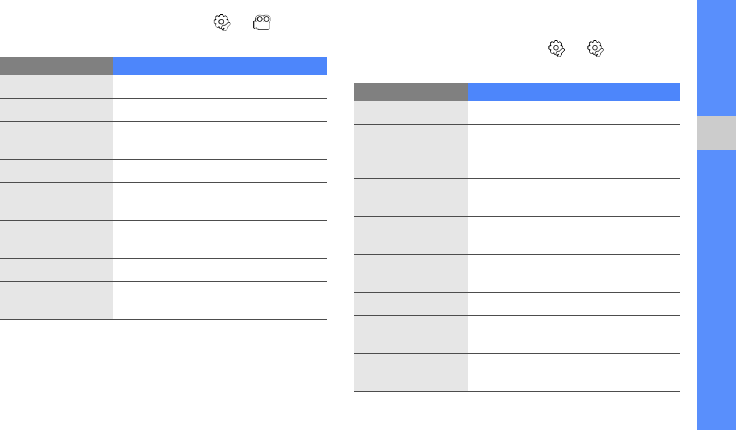Image resolution: width=736 pixels, height=430 pixels.
Task: Select the first gray row cell in the right table
Action: [x=410, y=113]
